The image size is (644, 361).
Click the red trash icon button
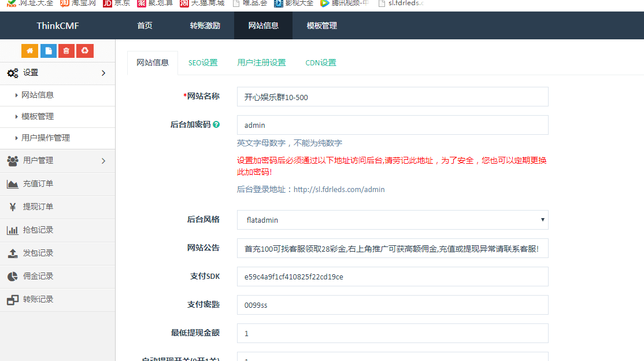click(66, 51)
